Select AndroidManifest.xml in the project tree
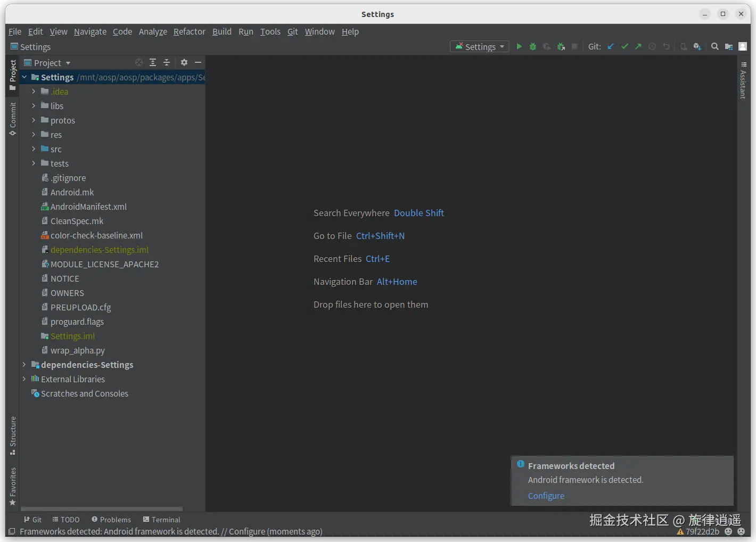The image size is (756, 542). pyautogui.click(x=88, y=207)
